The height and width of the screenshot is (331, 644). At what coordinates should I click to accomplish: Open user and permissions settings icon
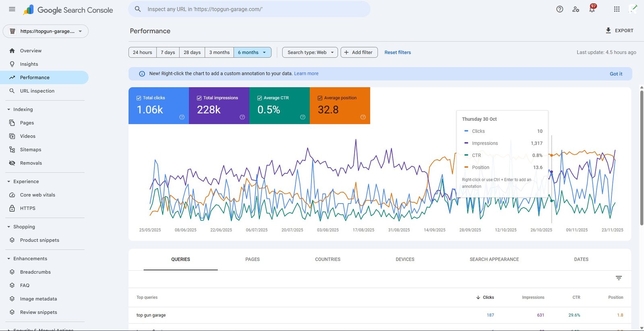(x=576, y=9)
